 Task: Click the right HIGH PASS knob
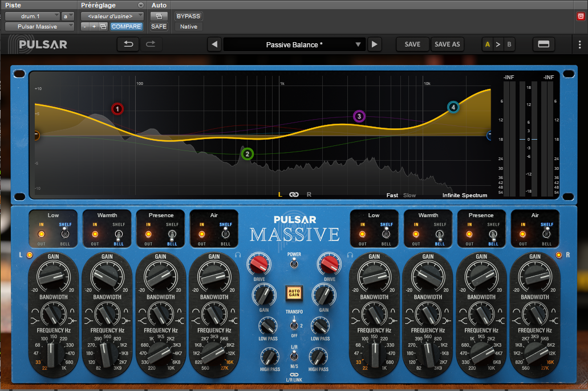point(318,357)
